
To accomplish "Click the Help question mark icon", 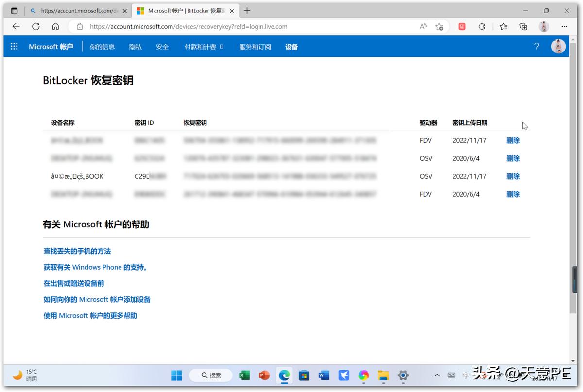I will coord(536,46).
